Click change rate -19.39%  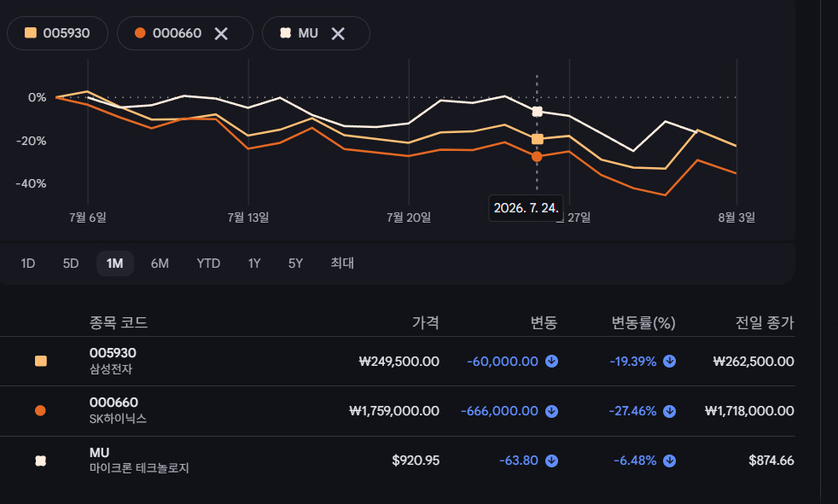click(x=633, y=362)
